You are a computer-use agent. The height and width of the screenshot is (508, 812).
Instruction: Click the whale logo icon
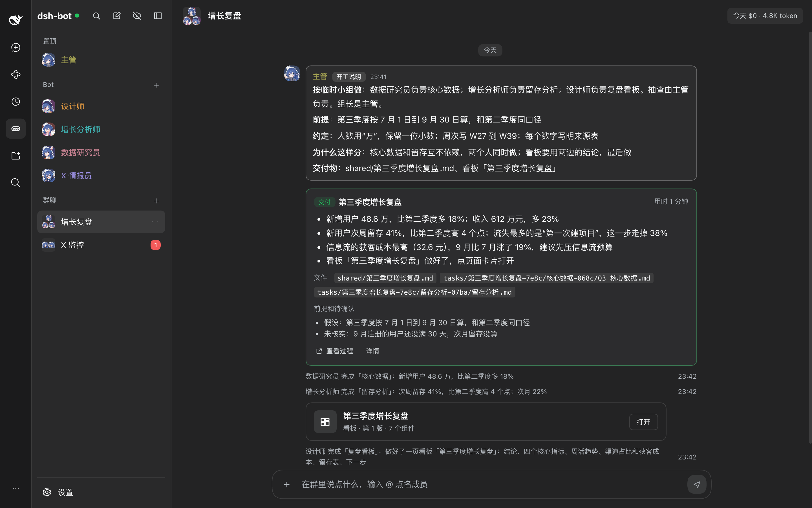tap(16, 20)
